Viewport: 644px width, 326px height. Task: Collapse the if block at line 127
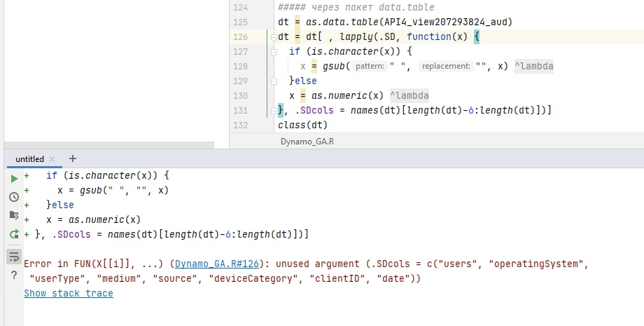274,52
